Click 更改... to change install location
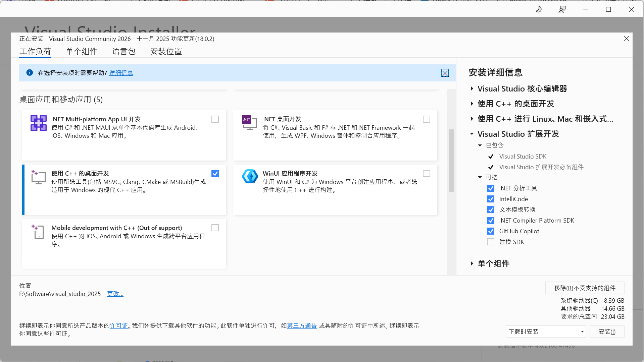The width and height of the screenshot is (644, 362). 115,294
